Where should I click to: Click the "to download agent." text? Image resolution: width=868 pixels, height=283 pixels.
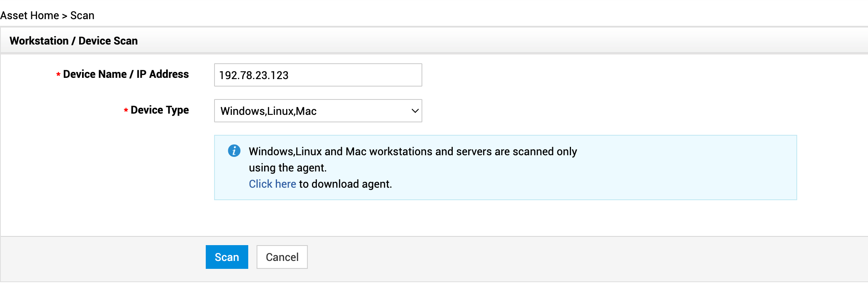(346, 184)
